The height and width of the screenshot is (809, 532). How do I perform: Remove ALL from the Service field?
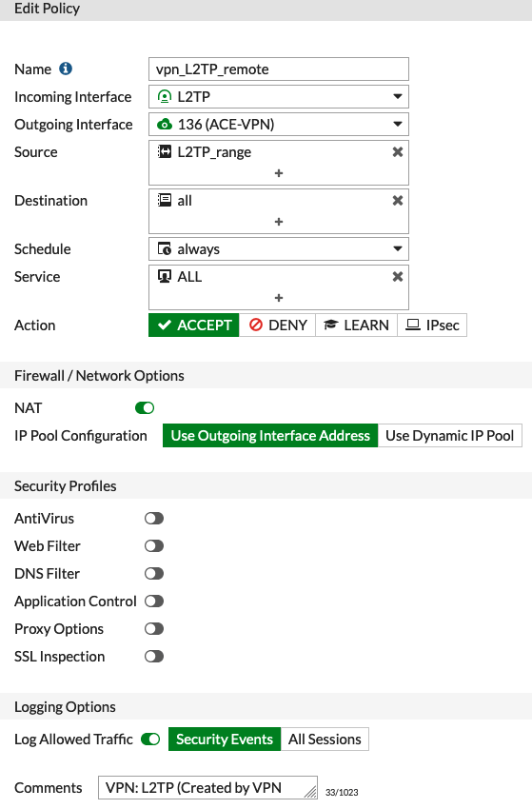coord(397,277)
